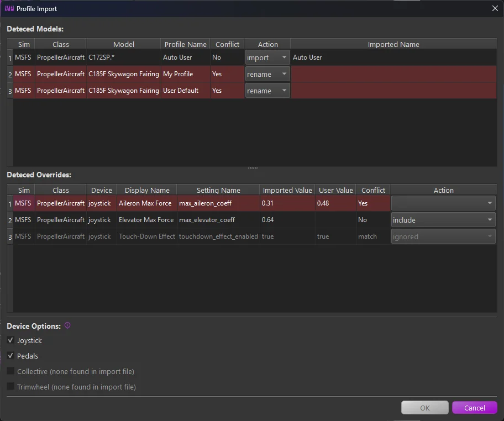Viewport: 504px width, 421px height.
Task: Open include dropdown for Elevator Max Force
Action: (443, 220)
